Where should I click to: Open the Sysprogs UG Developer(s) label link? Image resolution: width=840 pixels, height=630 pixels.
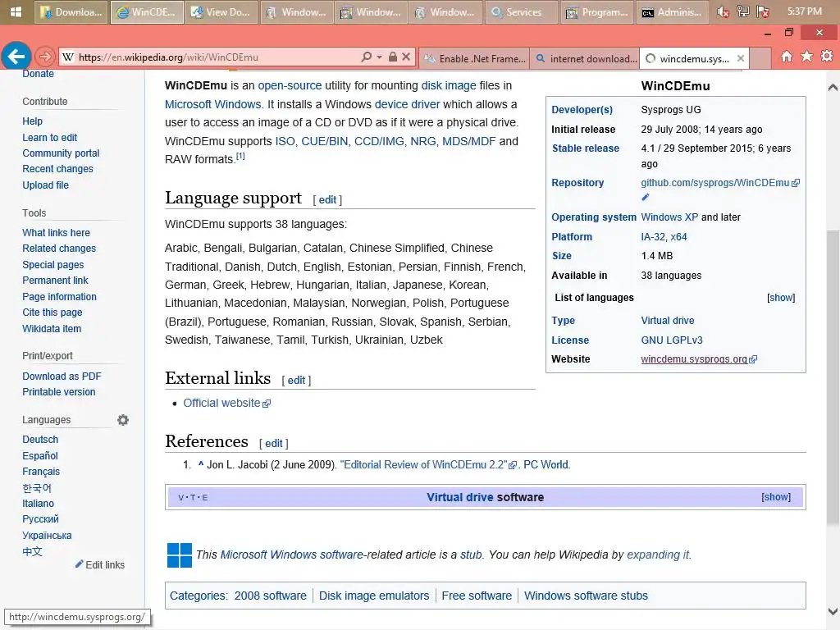(582, 109)
